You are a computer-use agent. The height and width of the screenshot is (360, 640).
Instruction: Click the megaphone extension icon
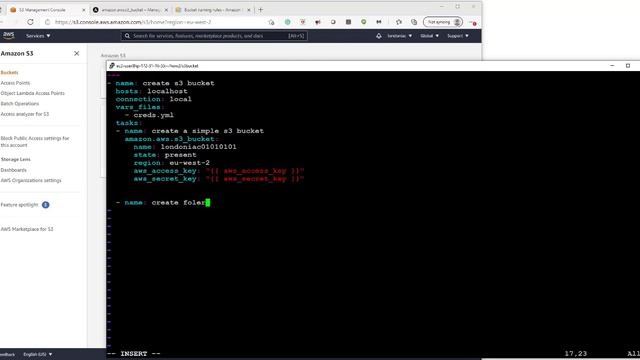(318, 22)
